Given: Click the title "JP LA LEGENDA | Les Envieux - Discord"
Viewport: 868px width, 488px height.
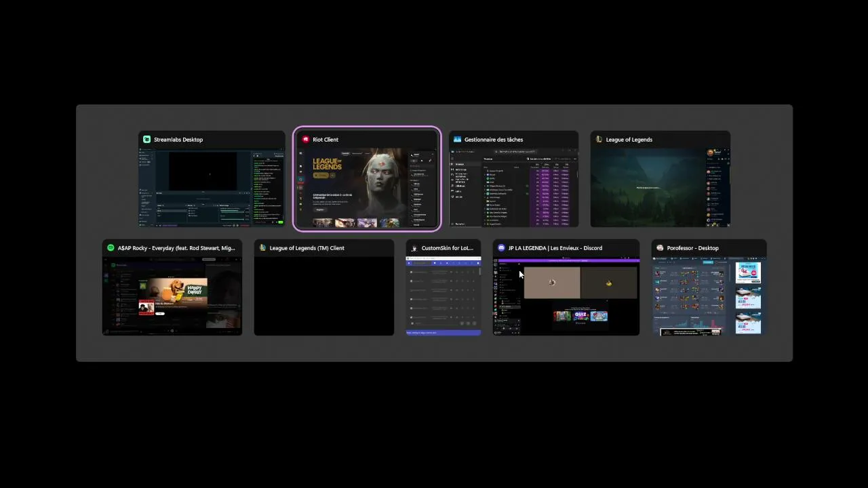Looking at the screenshot, I should click(555, 248).
